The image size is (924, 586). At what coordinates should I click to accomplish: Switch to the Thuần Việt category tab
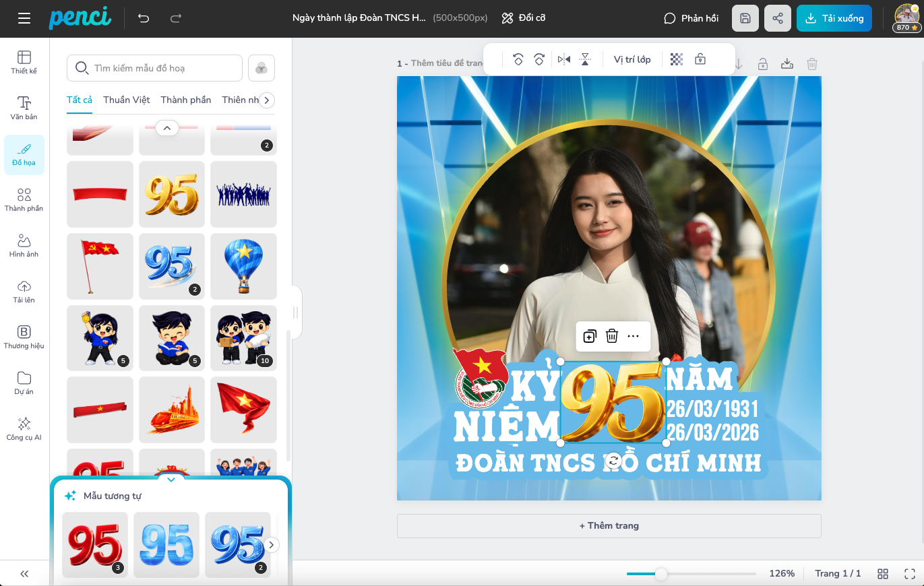click(x=127, y=100)
